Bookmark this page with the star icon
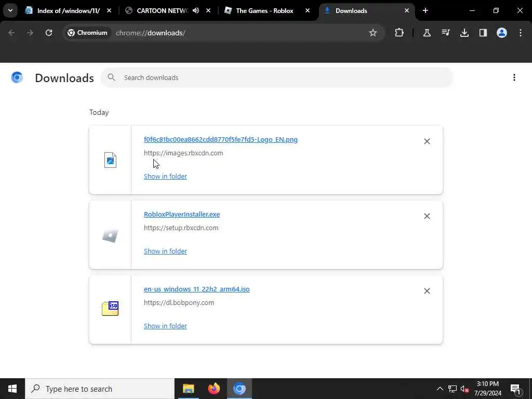 point(373,33)
